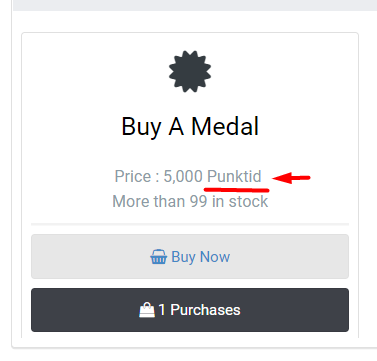Click the red arrow pointing at Punktid
377x361 pixels.
click(x=291, y=178)
